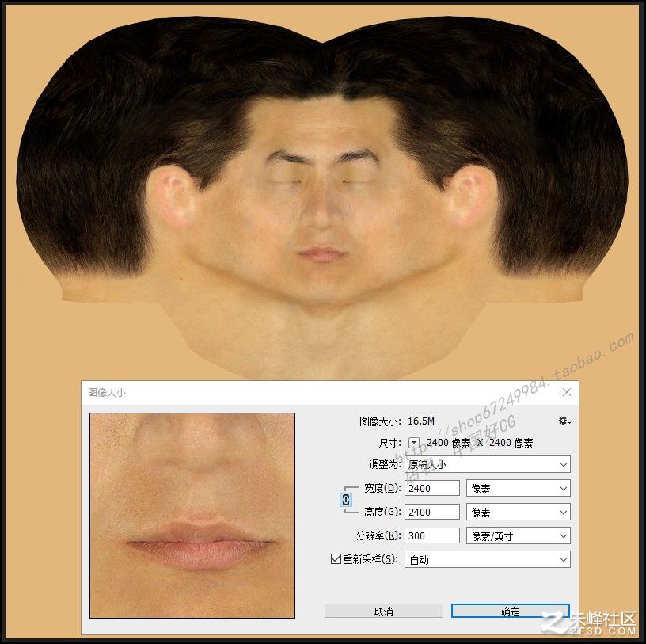This screenshot has width=646, height=644.
Task: Click the 宽度 value field
Action: (432, 488)
